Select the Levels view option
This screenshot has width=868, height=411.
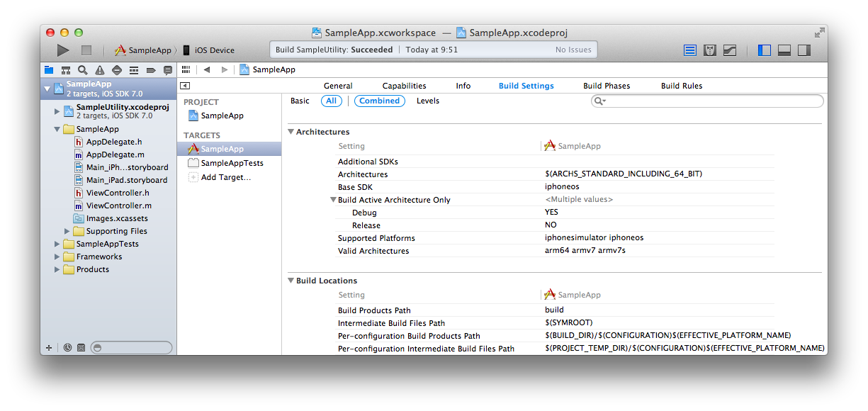(427, 101)
